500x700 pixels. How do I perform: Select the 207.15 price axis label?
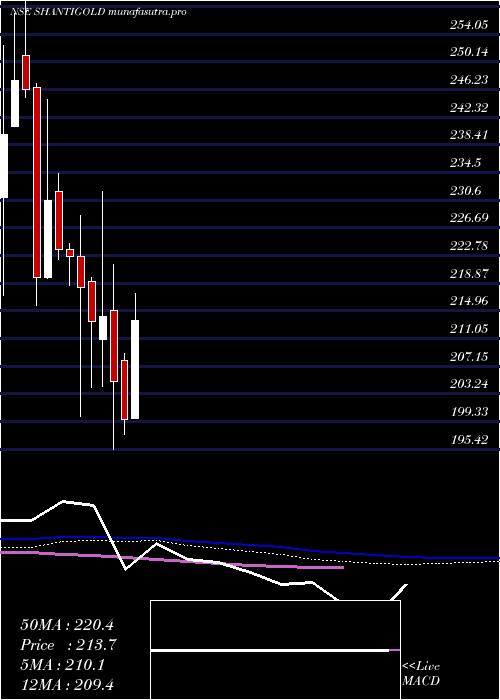pyautogui.click(x=469, y=357)
